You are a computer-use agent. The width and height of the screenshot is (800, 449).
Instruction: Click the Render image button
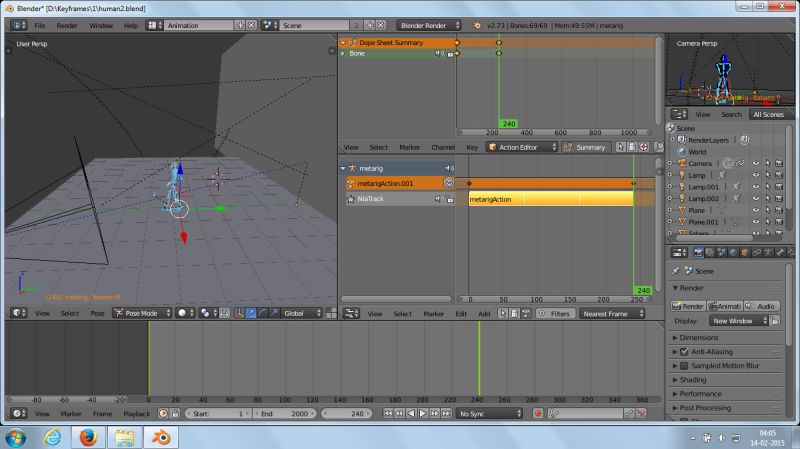coord(688,306)
